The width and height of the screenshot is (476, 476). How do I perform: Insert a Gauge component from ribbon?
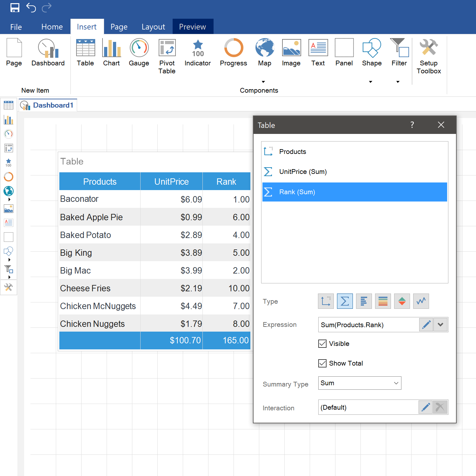coord(139,52)
